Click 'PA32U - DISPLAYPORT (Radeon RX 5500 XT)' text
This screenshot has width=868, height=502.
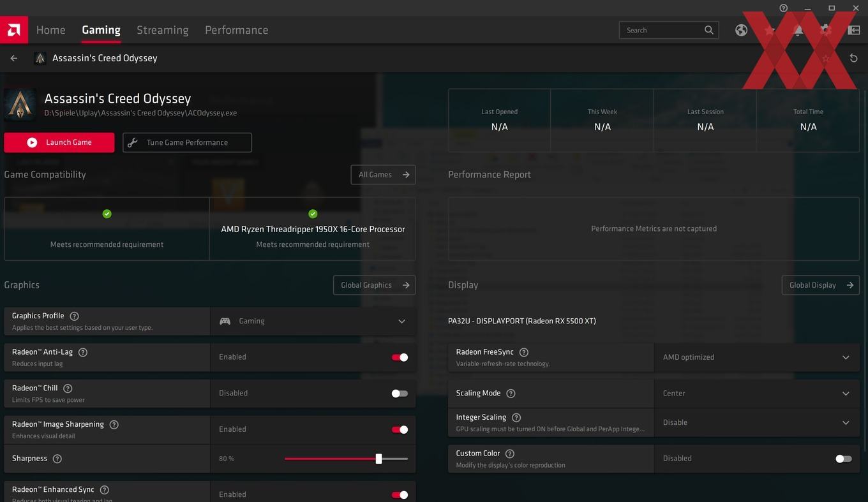(522, 321)
